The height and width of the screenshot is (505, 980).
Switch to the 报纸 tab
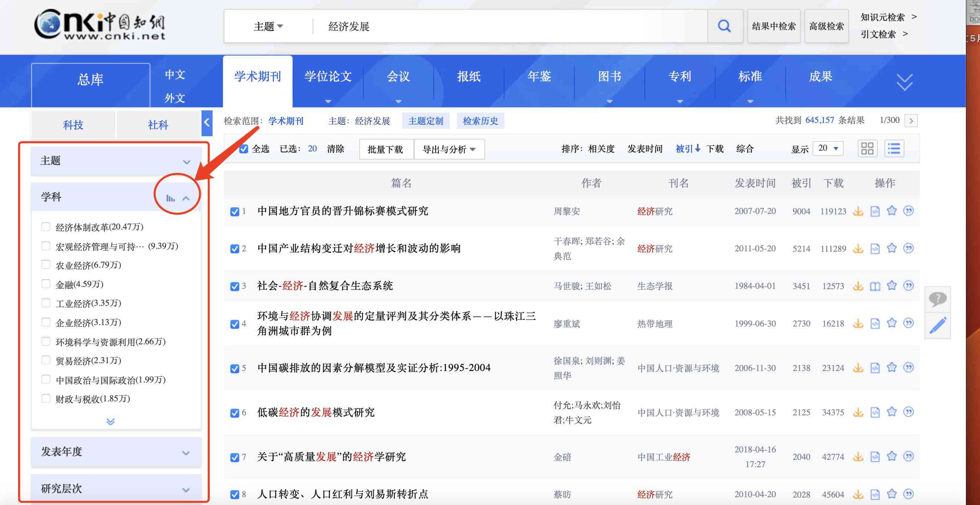(469, 76)
